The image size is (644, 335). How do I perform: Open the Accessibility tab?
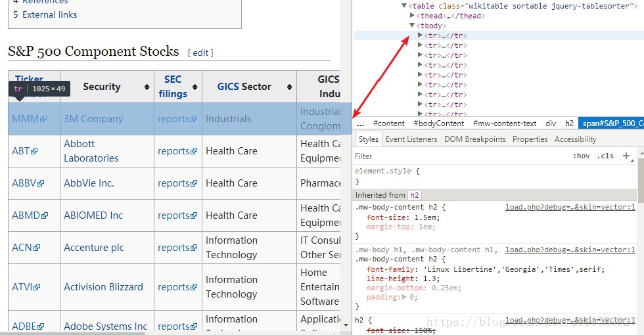click(576, 139)
